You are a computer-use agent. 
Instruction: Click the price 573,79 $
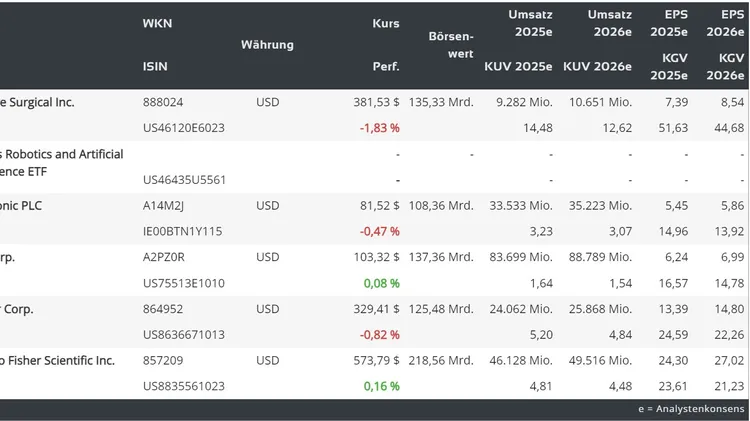click(376, 361)
